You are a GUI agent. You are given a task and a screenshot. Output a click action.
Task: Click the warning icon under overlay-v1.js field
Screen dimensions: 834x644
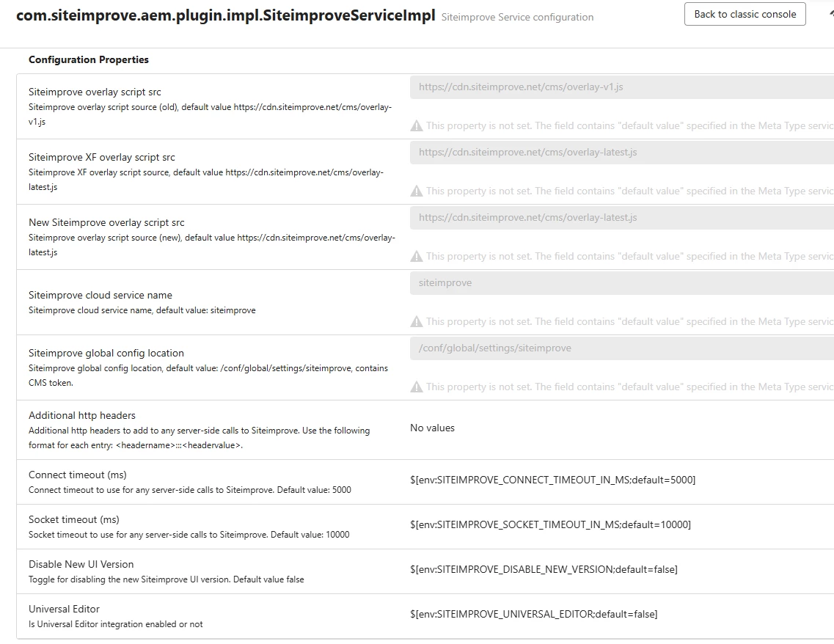[417, 126]
